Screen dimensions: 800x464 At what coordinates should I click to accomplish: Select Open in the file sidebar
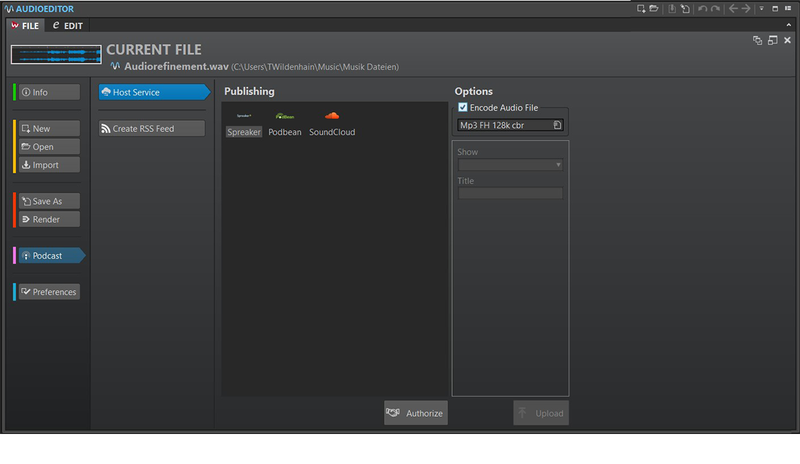pos(49,146)
